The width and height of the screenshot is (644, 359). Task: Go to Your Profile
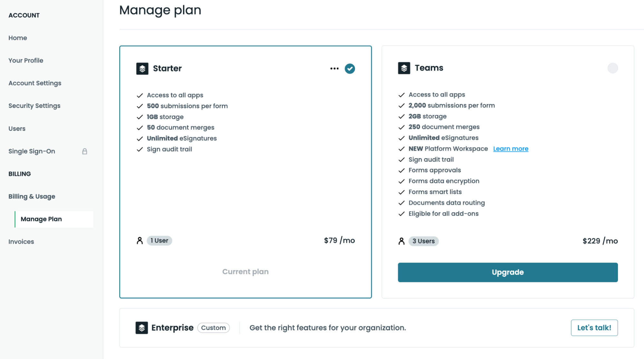click(x=26, y=61)
